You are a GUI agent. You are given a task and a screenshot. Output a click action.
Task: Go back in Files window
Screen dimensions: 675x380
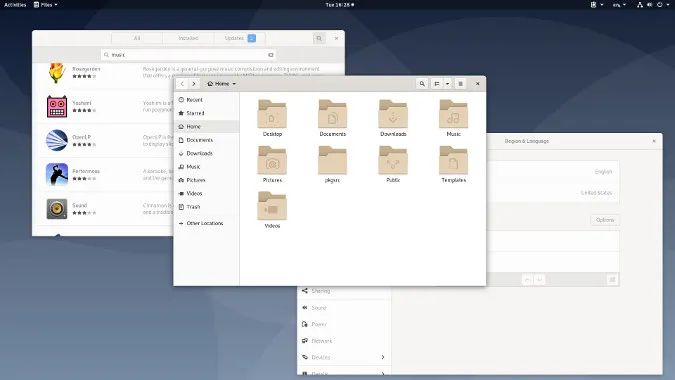coord(182,84)
